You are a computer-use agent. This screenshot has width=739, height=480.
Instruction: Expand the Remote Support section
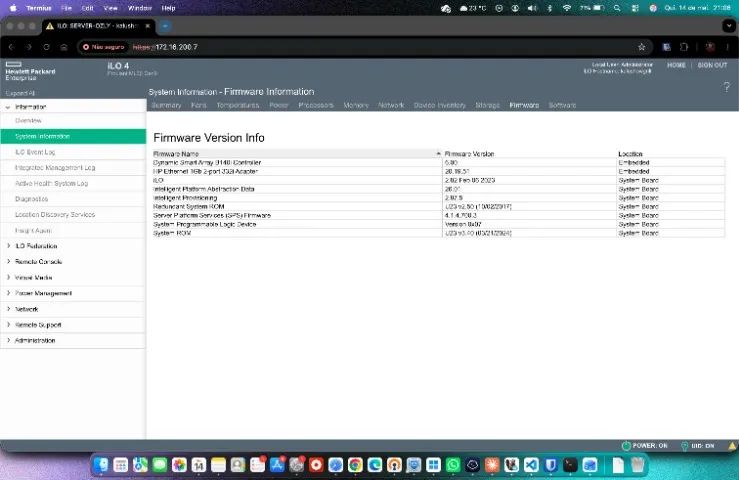coord(8,324)
